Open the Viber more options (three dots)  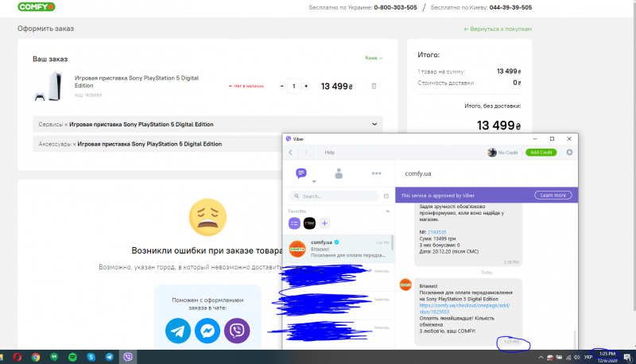click(x=377, y=173)
